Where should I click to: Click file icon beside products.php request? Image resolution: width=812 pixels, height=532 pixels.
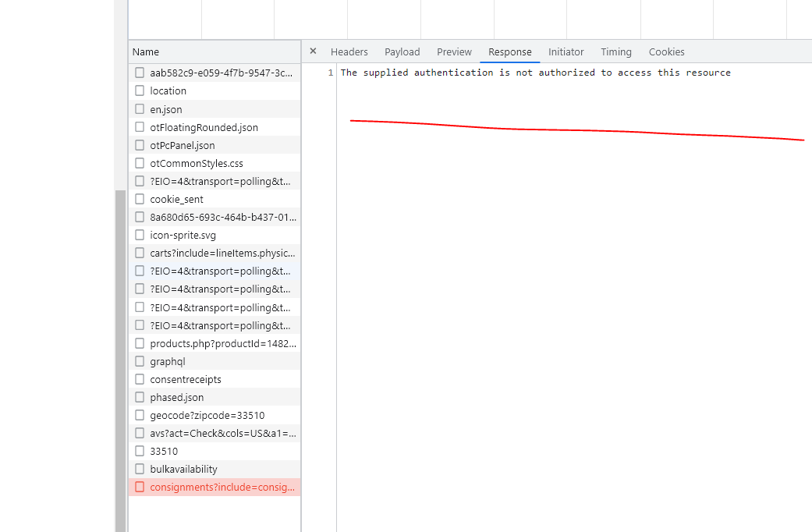point(140,343)
